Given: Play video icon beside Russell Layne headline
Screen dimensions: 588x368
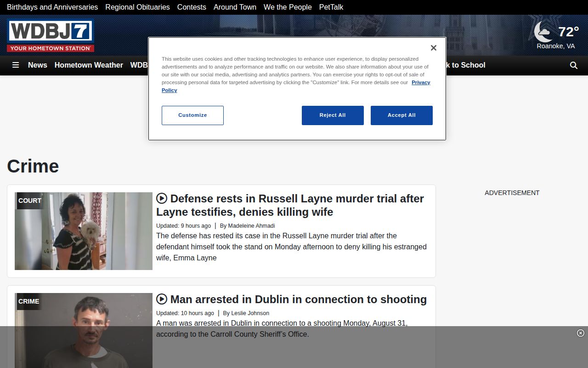Looking at the screenshot, I should point(162,198).
